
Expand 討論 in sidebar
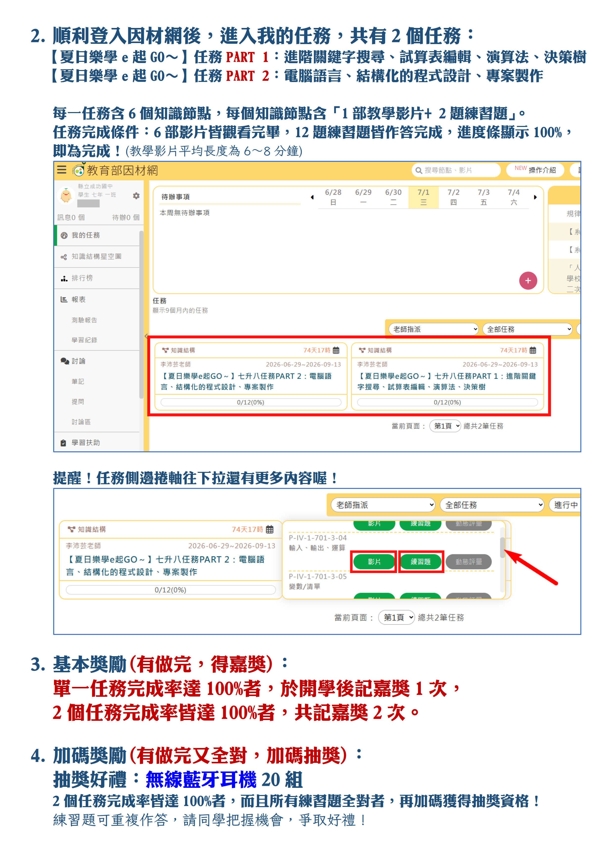point(97,361)
